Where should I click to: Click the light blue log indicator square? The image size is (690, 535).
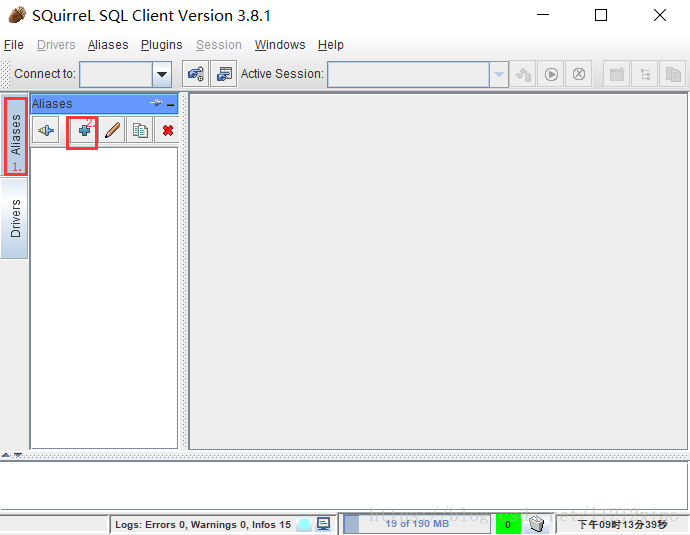coord(304,524)
